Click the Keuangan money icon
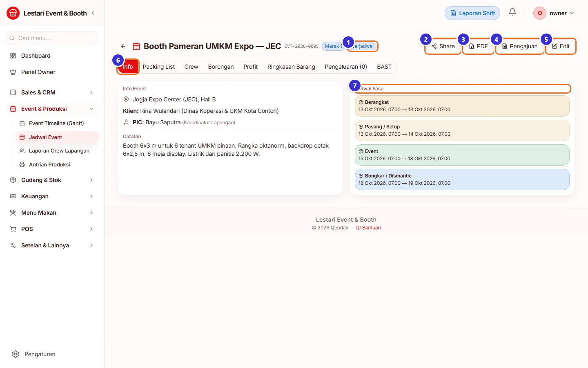Screen dimensions: 588x368 [13, 196]
